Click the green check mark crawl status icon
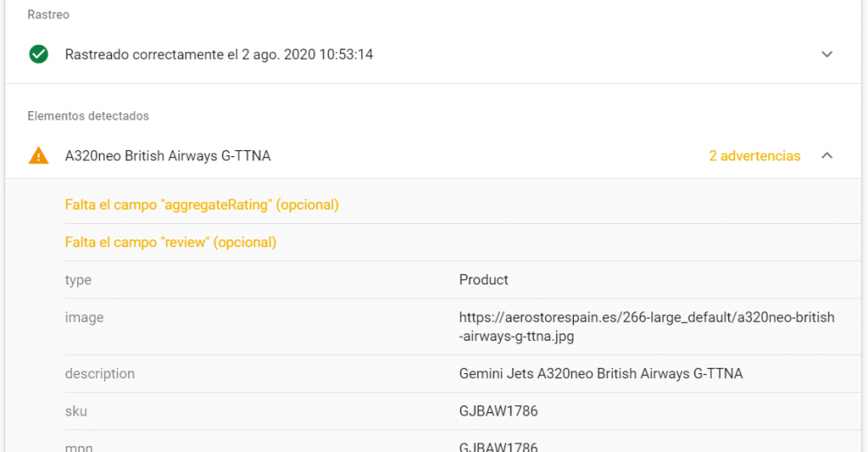The image size is (868, 452). click(x=38, y=55)
